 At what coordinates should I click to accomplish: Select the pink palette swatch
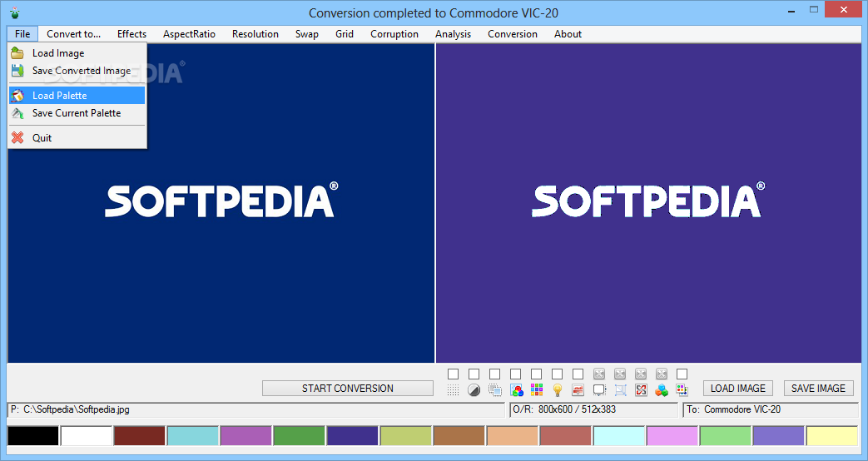672,435
